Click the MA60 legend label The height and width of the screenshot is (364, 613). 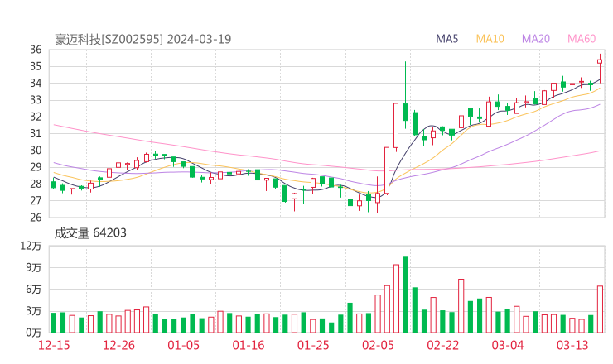(582, 39)
